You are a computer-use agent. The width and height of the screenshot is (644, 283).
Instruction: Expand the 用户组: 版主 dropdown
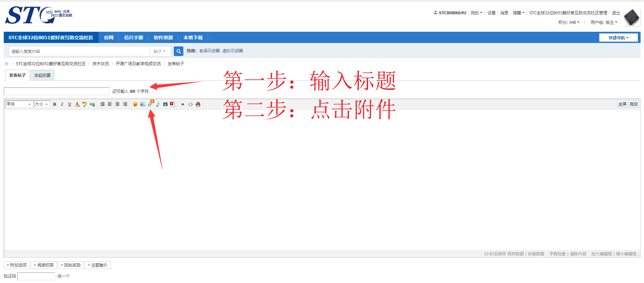pos(604,23)
